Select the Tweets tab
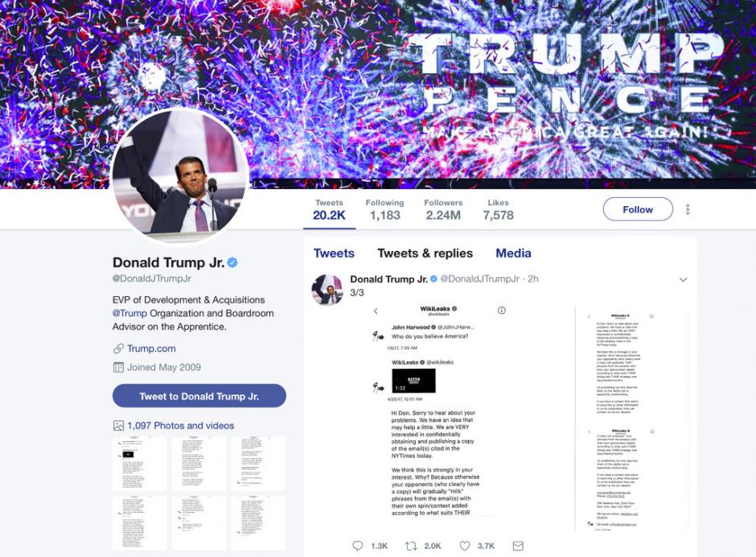The height and width of the screenshot is (557, 756). pos(334,254)
